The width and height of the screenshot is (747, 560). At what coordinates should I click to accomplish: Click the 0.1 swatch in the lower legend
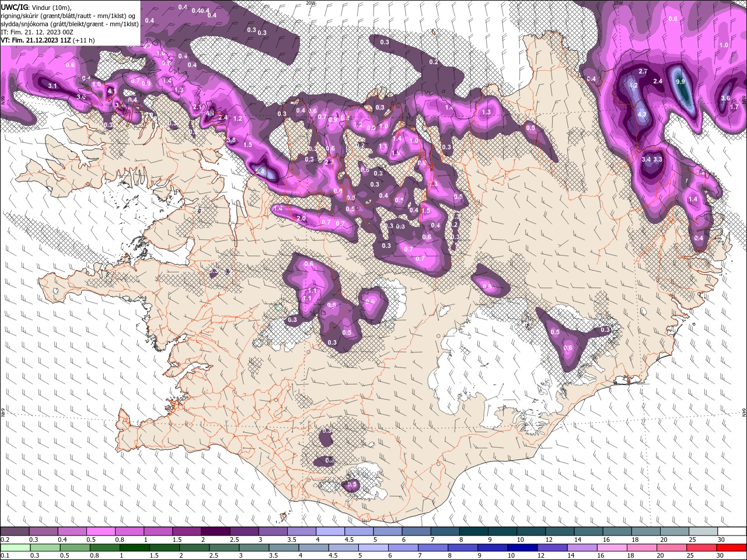point(15,547)
